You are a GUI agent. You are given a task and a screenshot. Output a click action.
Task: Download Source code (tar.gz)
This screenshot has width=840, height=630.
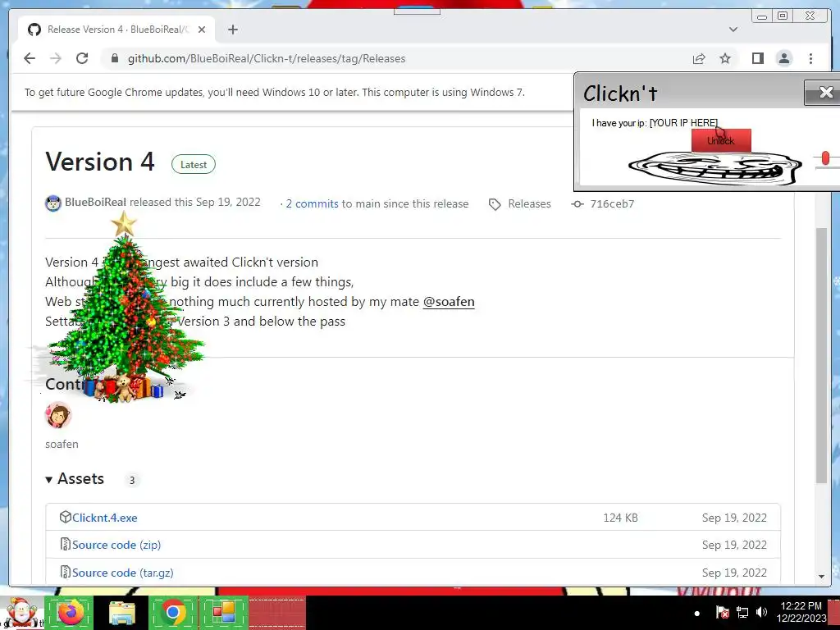(123, 573)
